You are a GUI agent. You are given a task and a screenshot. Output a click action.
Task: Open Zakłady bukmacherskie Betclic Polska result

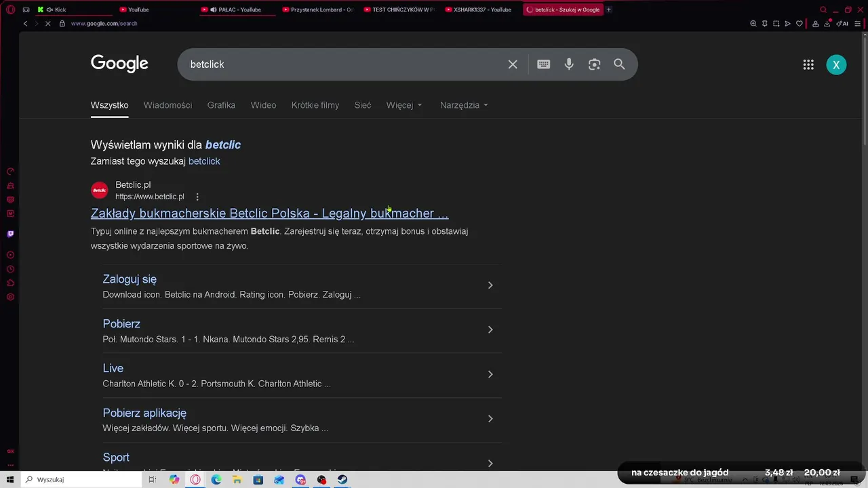coord(269,213)
